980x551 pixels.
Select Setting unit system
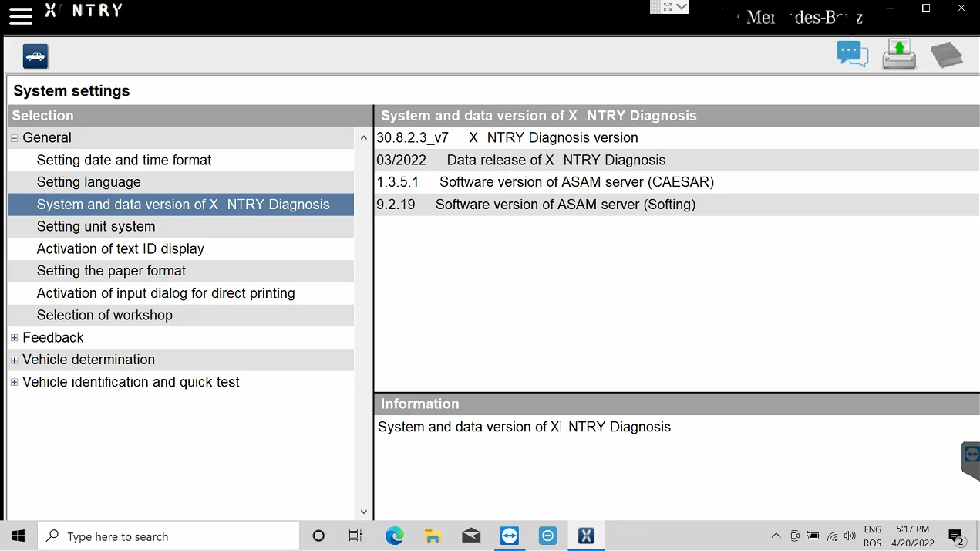click(181, 227)
